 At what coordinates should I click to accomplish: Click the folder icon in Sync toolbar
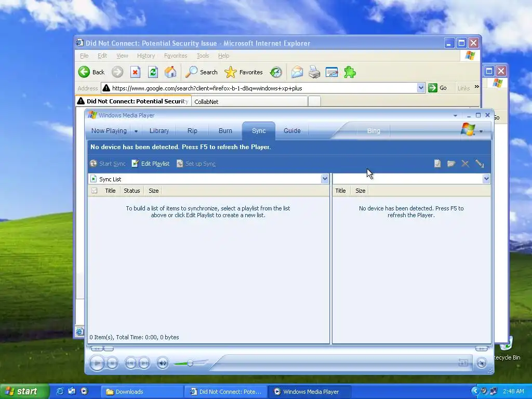[451, 164]
